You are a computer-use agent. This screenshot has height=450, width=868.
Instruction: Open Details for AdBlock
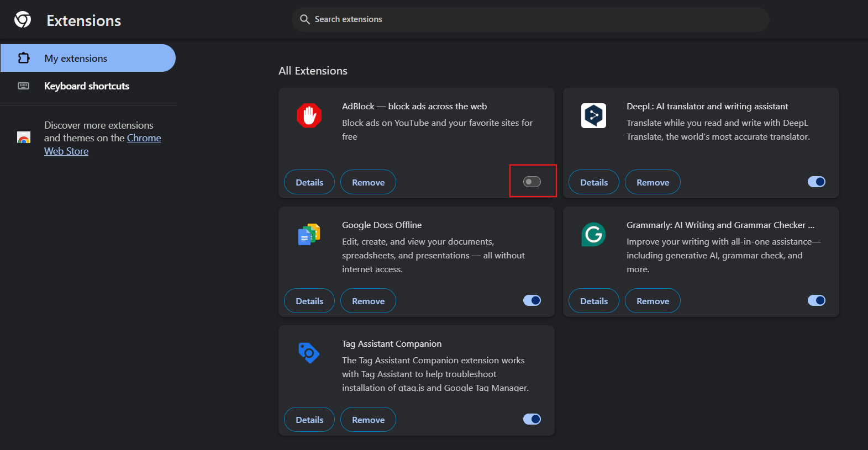click(309, 182)
